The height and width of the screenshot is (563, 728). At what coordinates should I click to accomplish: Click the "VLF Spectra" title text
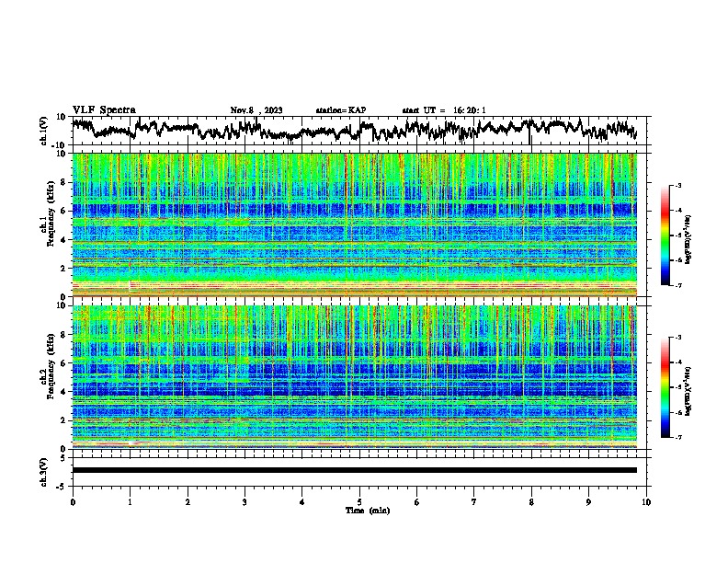[104, 110]
